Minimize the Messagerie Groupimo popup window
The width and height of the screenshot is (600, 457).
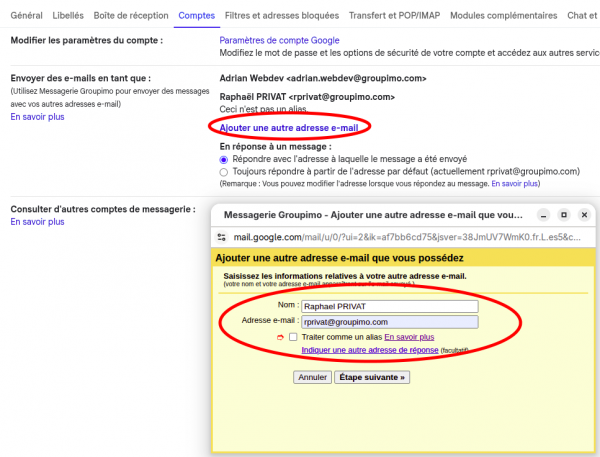click(x=543, y=215)
